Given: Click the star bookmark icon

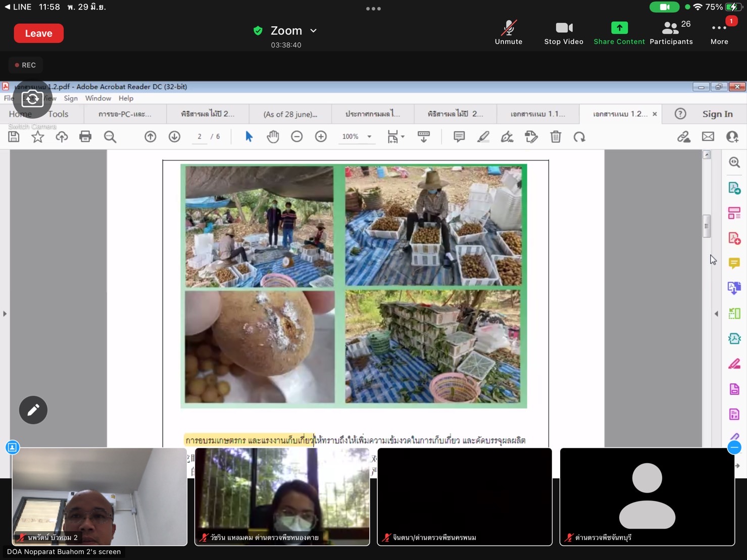Looking at the screenshot, I should [37, 137].
